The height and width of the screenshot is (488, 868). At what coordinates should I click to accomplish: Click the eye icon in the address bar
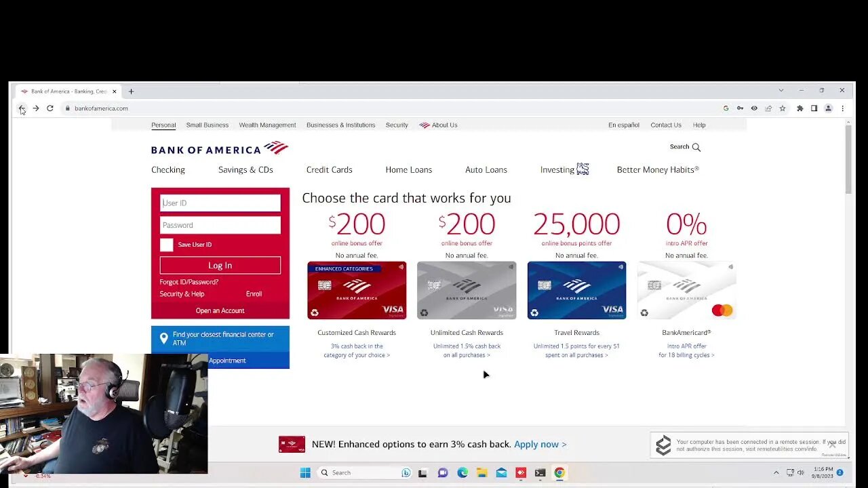point(754,108)
